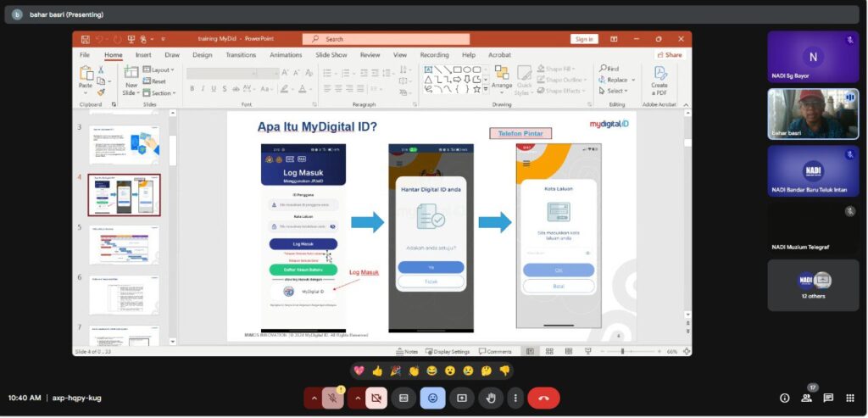Turn on the camera in Meet

tap(376, 398)
